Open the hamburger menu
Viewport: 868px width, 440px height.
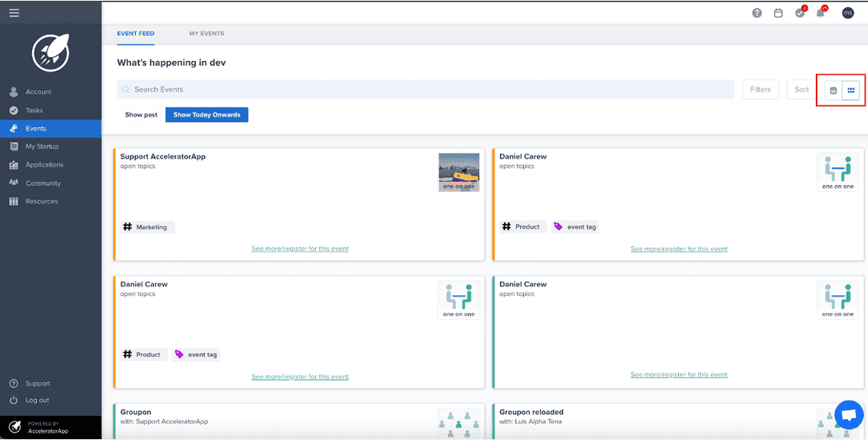(x=14, y=13)
